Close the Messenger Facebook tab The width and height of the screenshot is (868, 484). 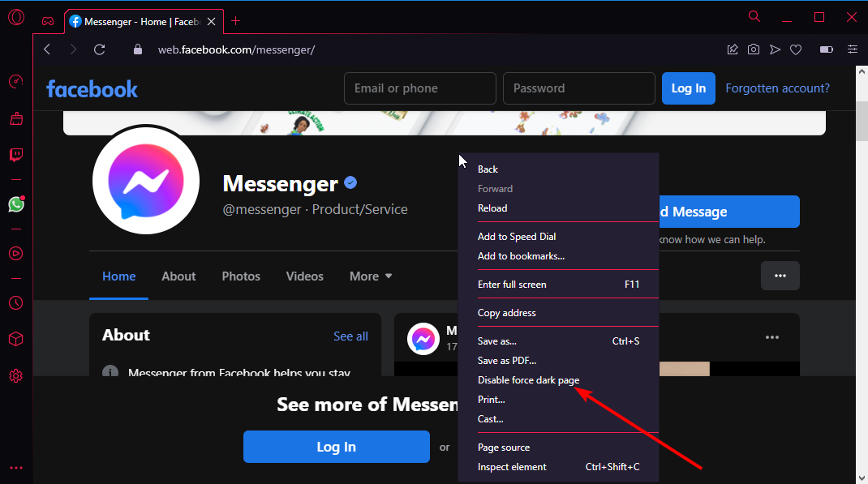(211, 22)
